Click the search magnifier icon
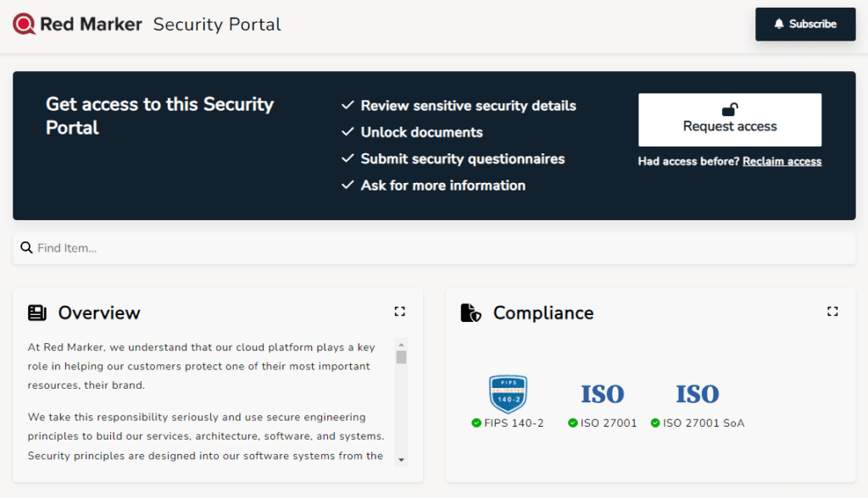 [26, 248]
